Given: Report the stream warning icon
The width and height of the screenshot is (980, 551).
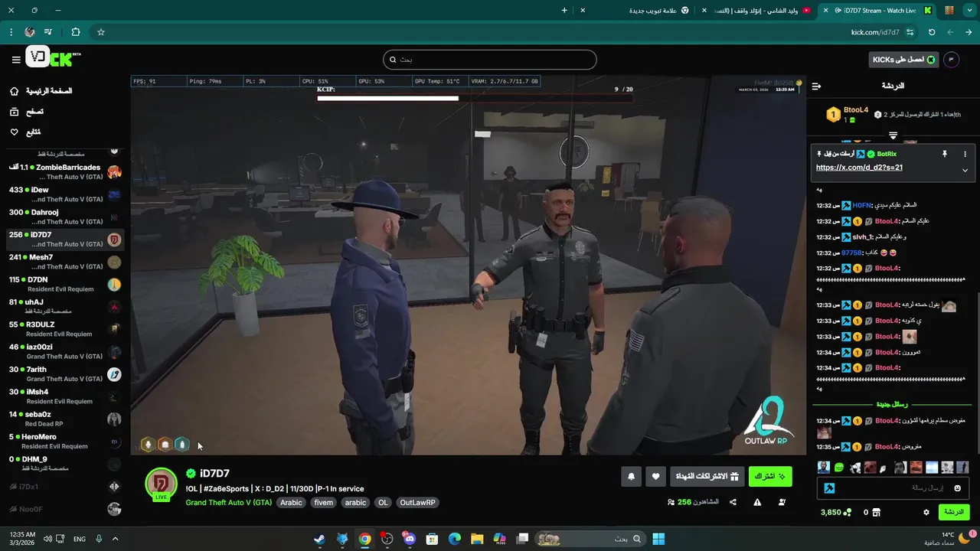Looking at the screenshot, I should click(757, 502).
